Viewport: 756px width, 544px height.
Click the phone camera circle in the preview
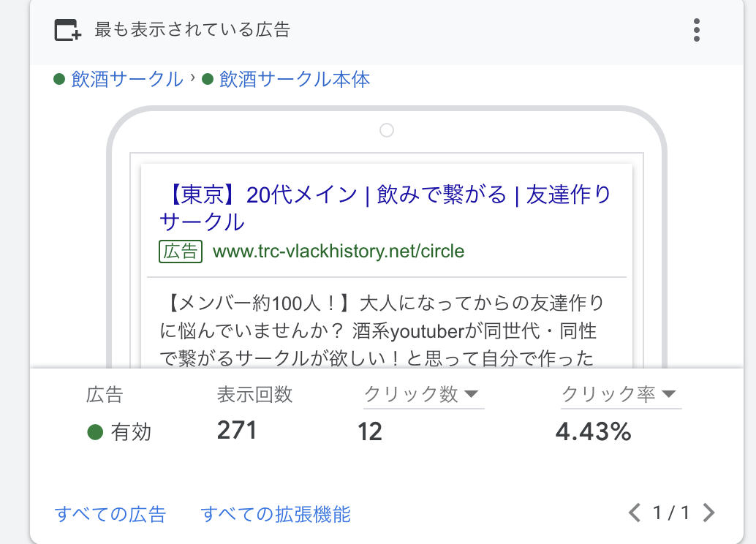click(387, 131)
